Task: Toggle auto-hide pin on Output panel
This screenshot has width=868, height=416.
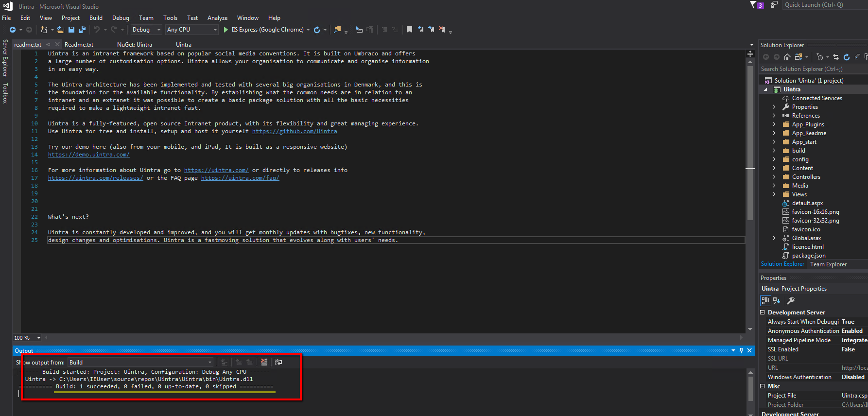Action: 741,350
